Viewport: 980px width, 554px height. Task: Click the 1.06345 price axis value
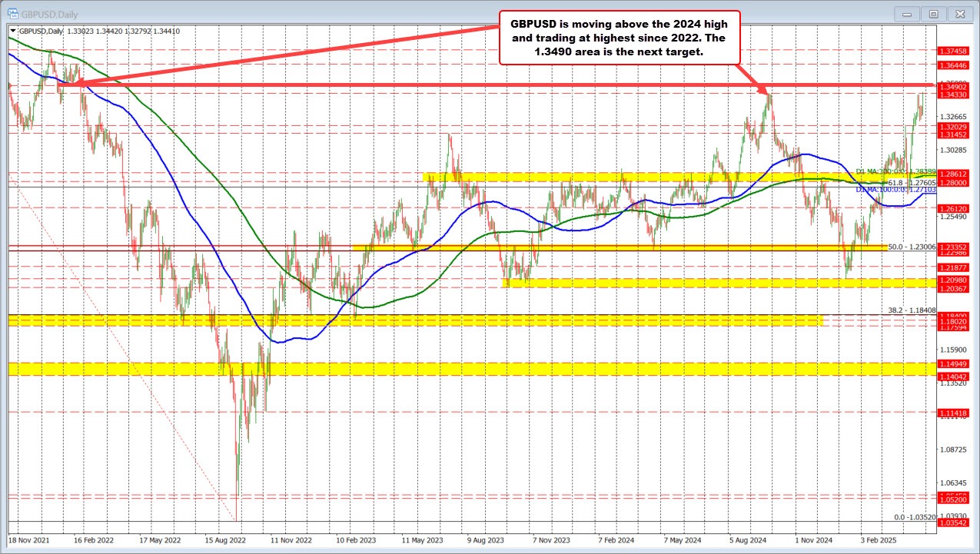click(x=952, y=483)
